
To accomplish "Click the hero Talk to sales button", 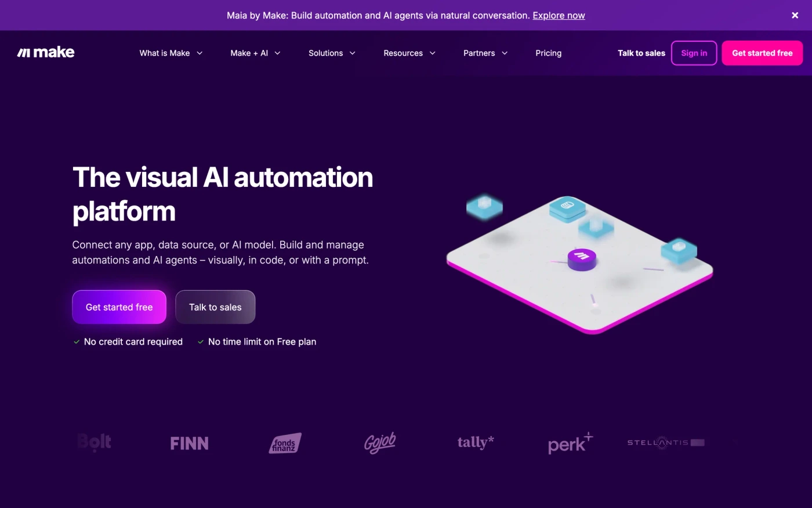I will point(215,307).
